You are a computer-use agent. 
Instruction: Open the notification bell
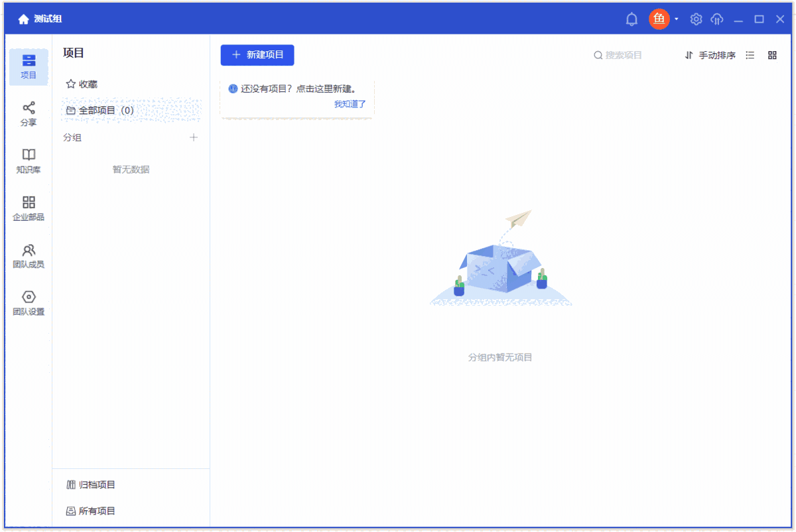[631, 19]
